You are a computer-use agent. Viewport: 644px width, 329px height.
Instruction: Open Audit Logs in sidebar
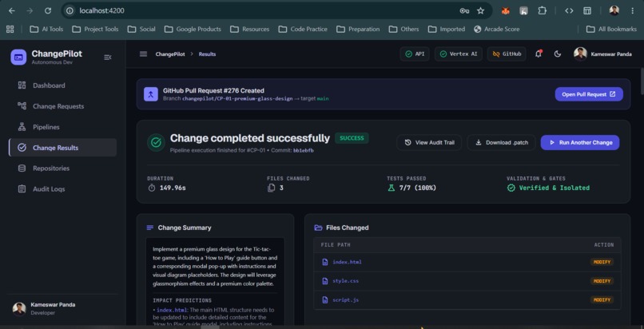pos(62,188)
